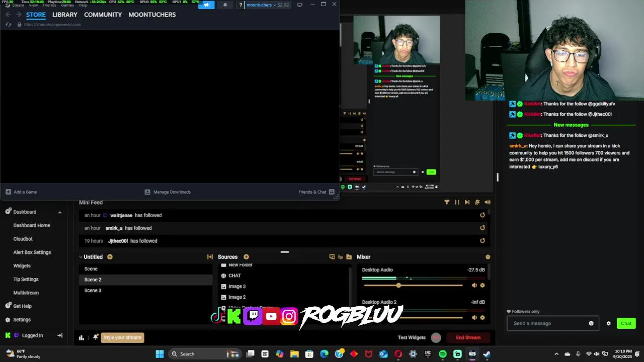644x362 pixels.
Task: Open the Steam COMMUNITY tab
Action: tap(103, 15)
